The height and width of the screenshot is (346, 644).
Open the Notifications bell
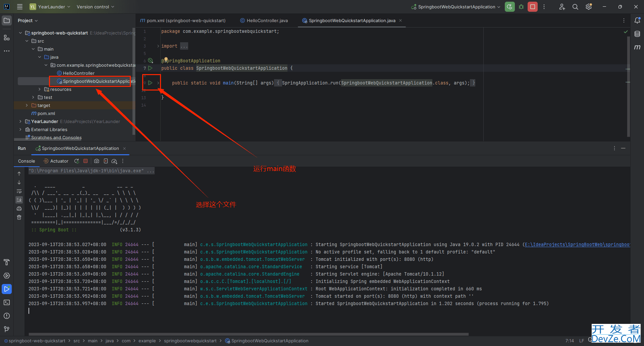tap(637, 20)
